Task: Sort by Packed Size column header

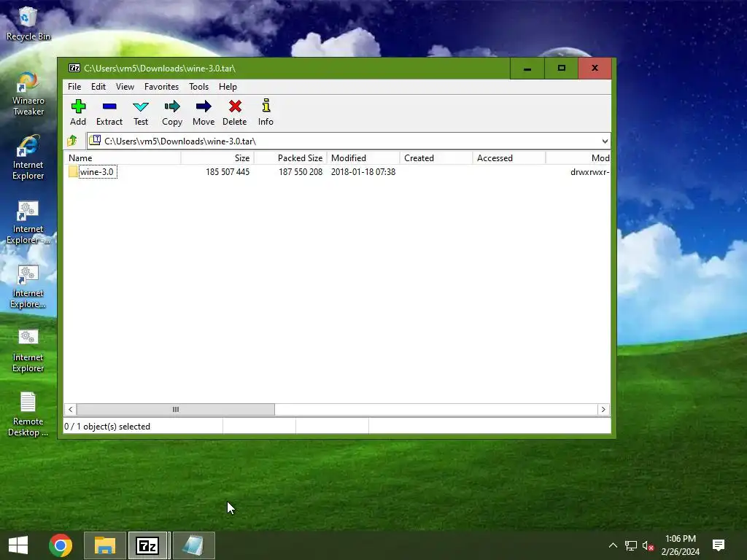Action: tap(290, 158)
